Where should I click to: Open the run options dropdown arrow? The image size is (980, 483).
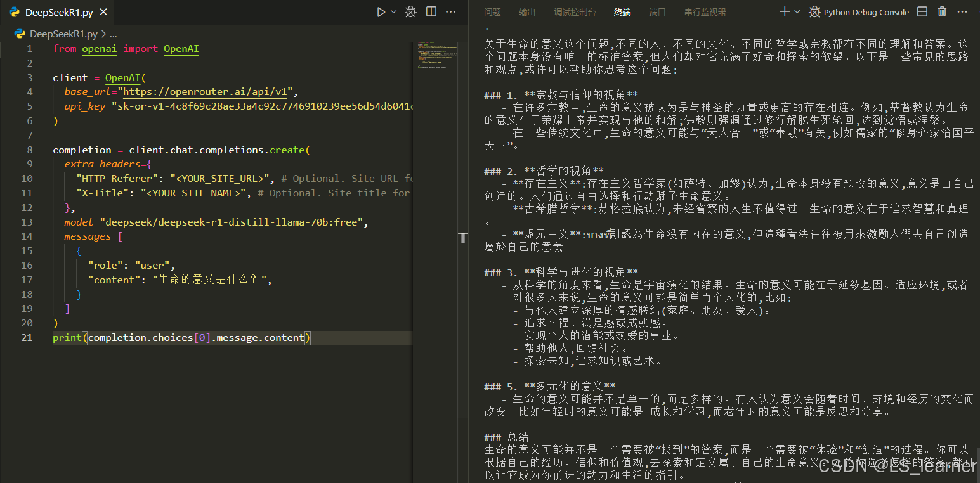pyautogui.click(x=393, y=12)
